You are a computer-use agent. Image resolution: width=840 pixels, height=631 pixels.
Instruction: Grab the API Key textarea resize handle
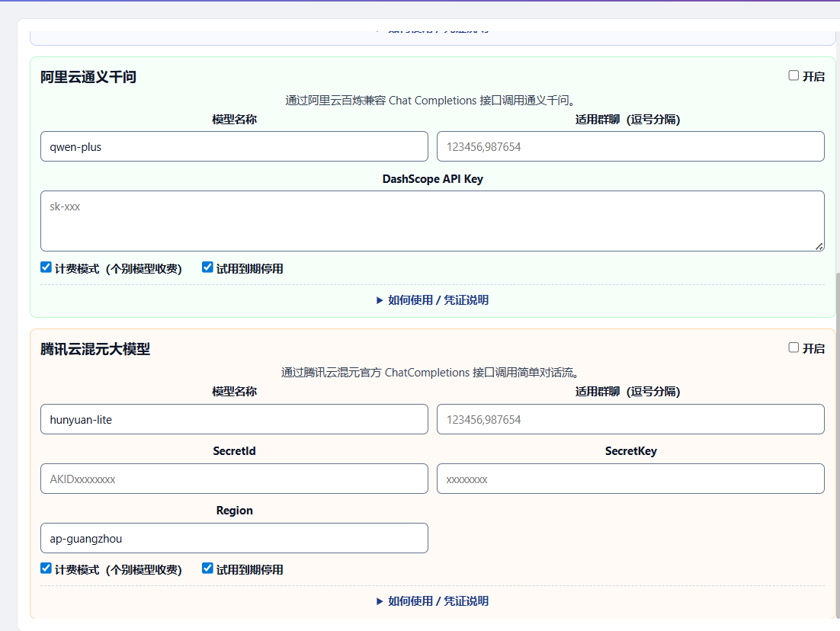[819, 246]
